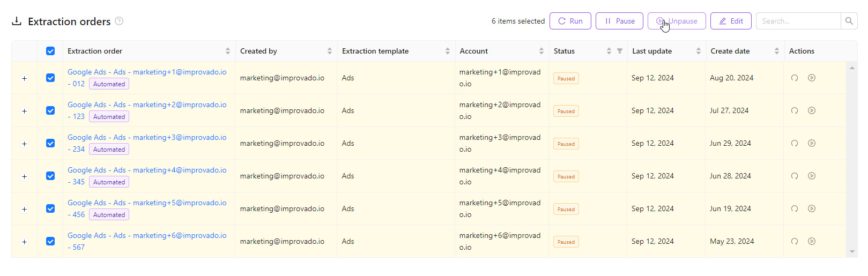Uncheck the marketing+4 order 345 row checkbox
This screenshot has height=276, width=868.
pyautogui.click(x=50, y=176)
